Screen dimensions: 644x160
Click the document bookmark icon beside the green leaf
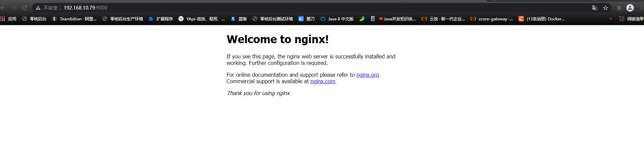pyautogui.click(x=373, y=19)
